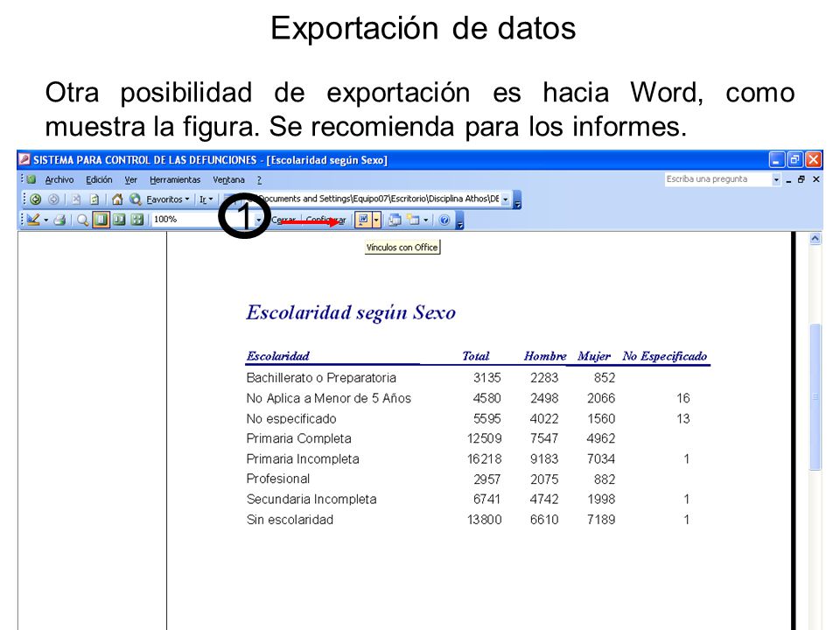The width and height of the screenshot is (840, 630).
Task: Select the One Page view icon
Action: [101, 220]
